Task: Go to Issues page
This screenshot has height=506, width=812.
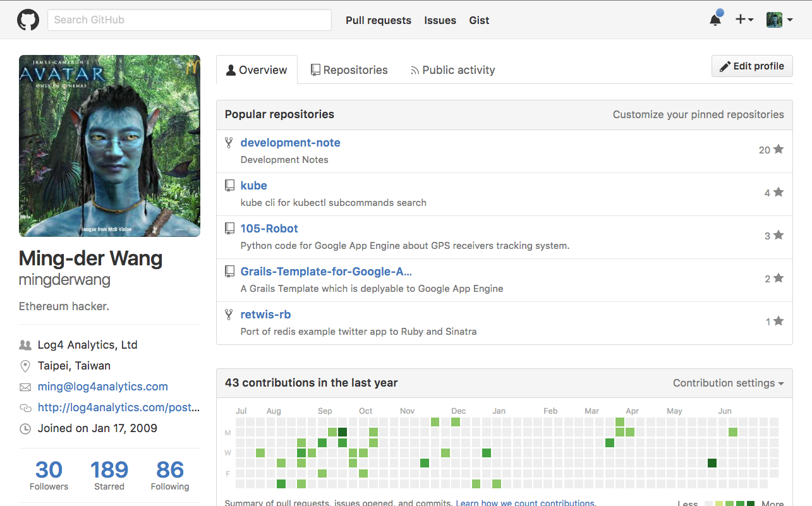Action: (x=440, y=20)
